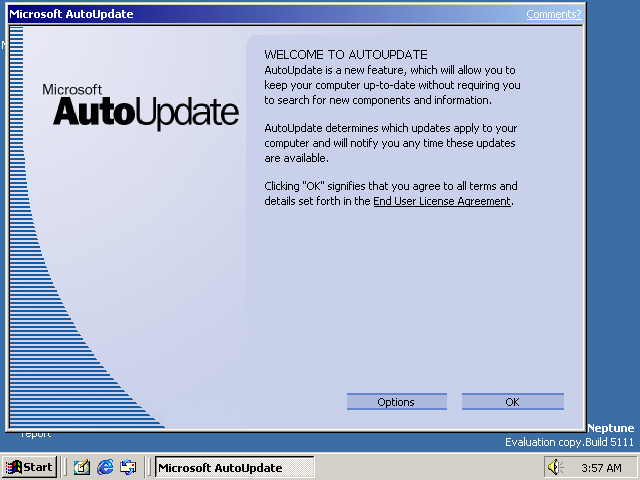Click the Comments? link in title bar
The width and height of the screenshot is (640, 480).
(553, 14)
